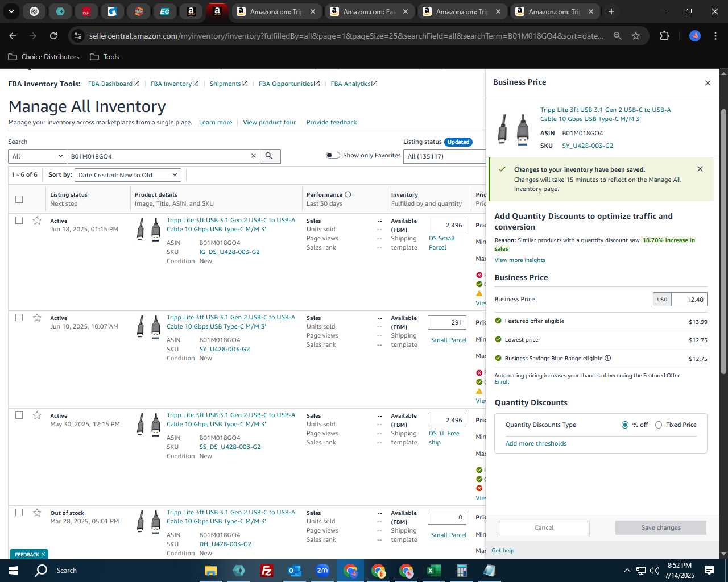Viewport: 728px width, 582px height.
Task: Open FBA Inventory tool link
Action: point(175,84)
